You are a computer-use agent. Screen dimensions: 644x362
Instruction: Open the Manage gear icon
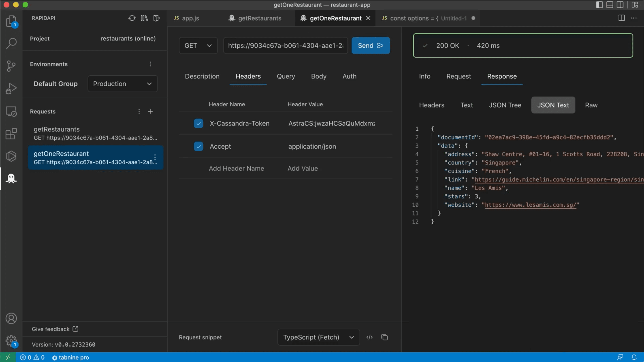(11, 341)
